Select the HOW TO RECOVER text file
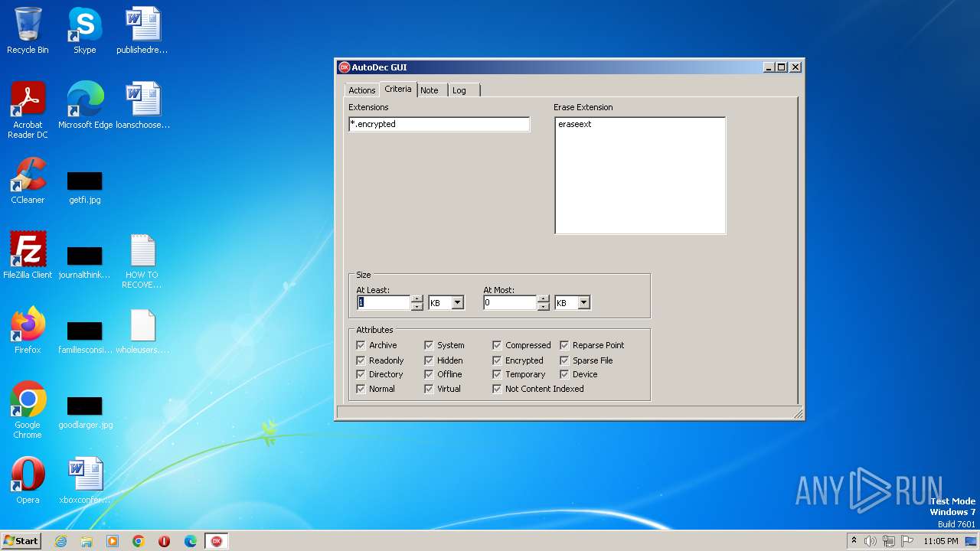The width and height of the screenshot is (980, 551). [x=142, y=261]
